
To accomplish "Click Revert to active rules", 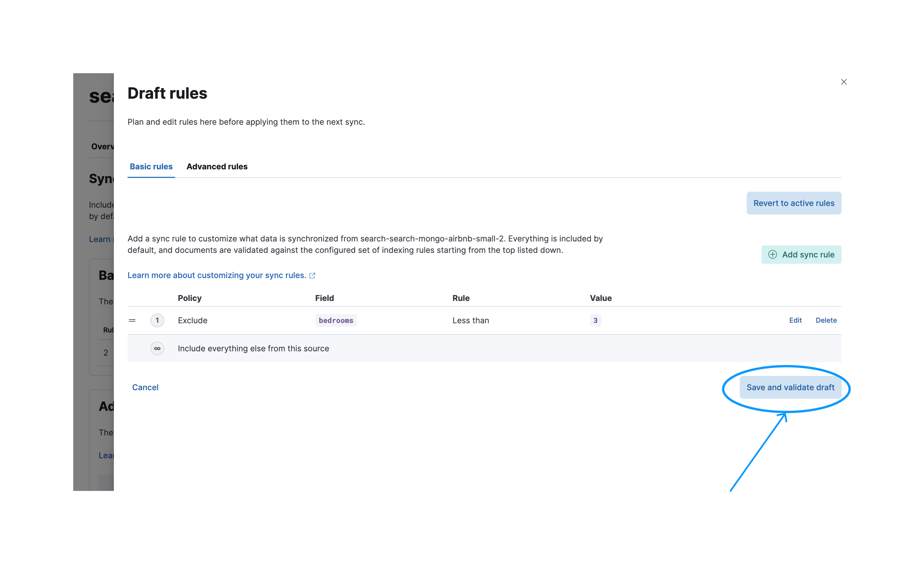I will coord(794,203).
